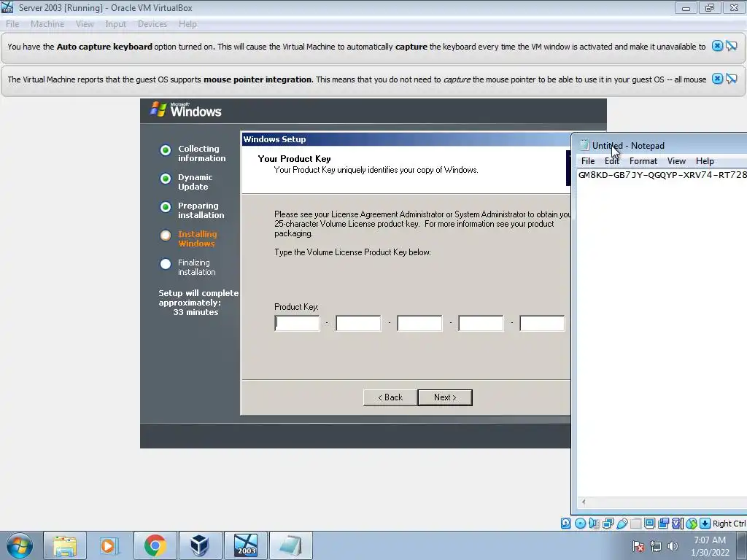Open Notepad File menu
747x560 pixels.
coord(588,161)
